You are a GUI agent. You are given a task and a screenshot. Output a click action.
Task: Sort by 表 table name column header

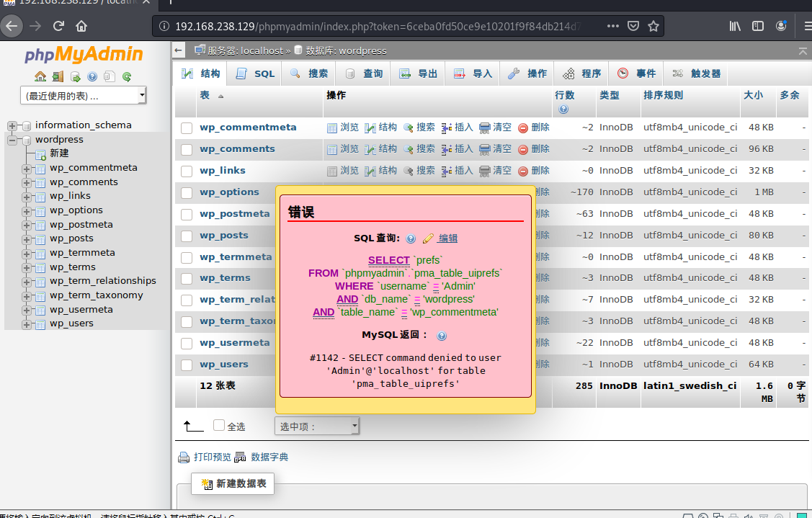(x=205, y=95)
